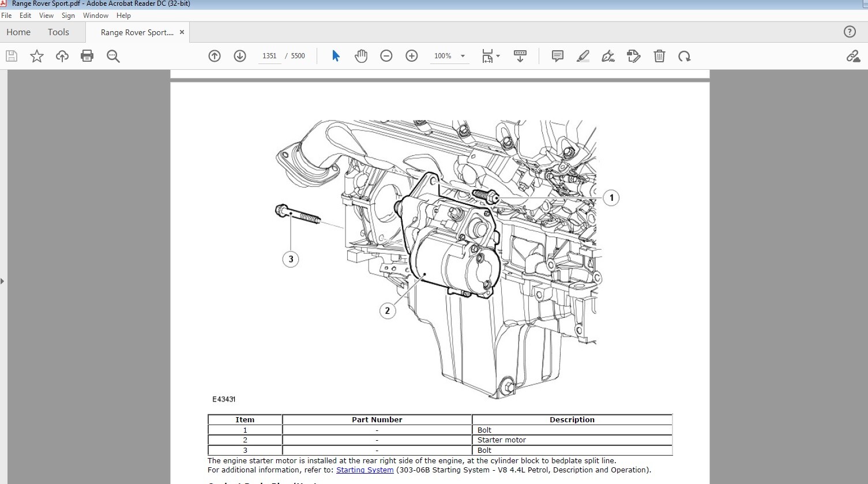Click figure label E43431

tap(224, 399)
